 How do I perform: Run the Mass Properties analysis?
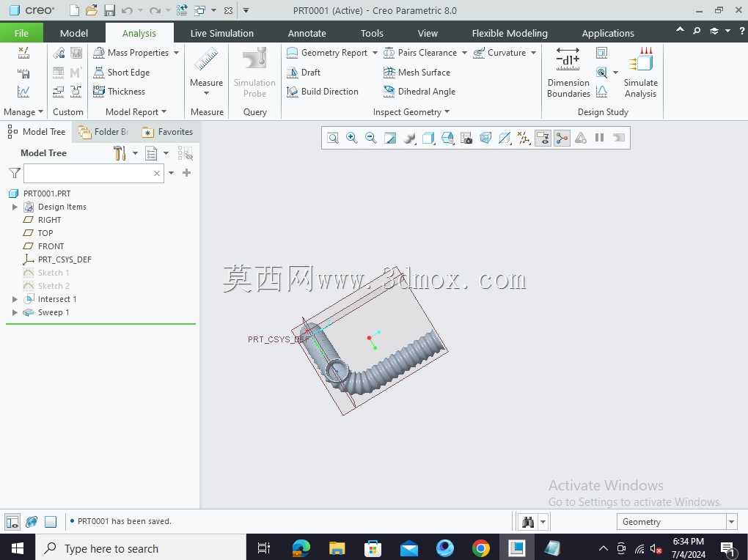point(131,53)
